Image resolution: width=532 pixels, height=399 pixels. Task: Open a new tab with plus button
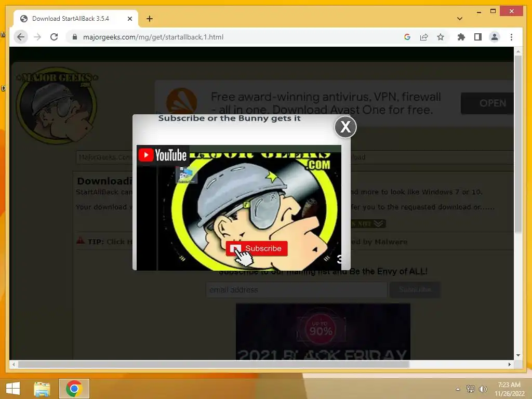150,19
